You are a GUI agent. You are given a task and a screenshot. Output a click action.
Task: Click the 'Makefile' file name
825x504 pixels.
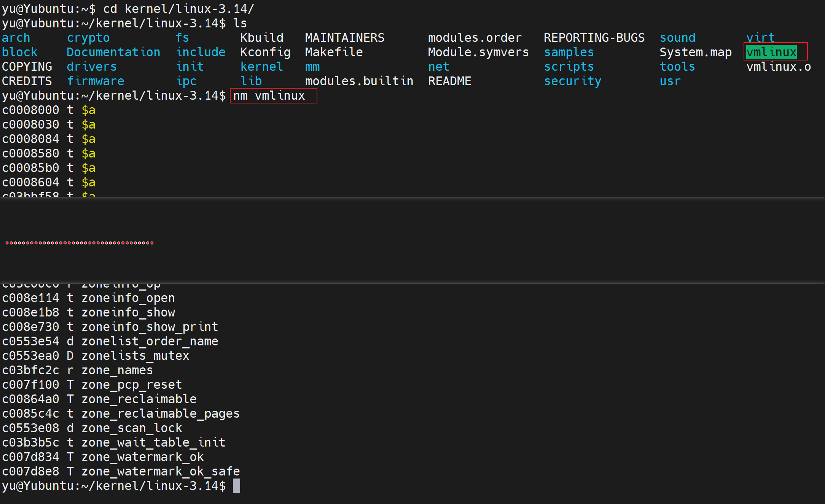(334, 52)
